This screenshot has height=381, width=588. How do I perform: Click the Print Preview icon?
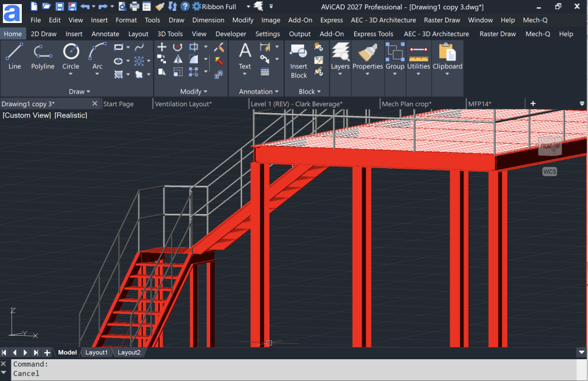tap(122, 6)
